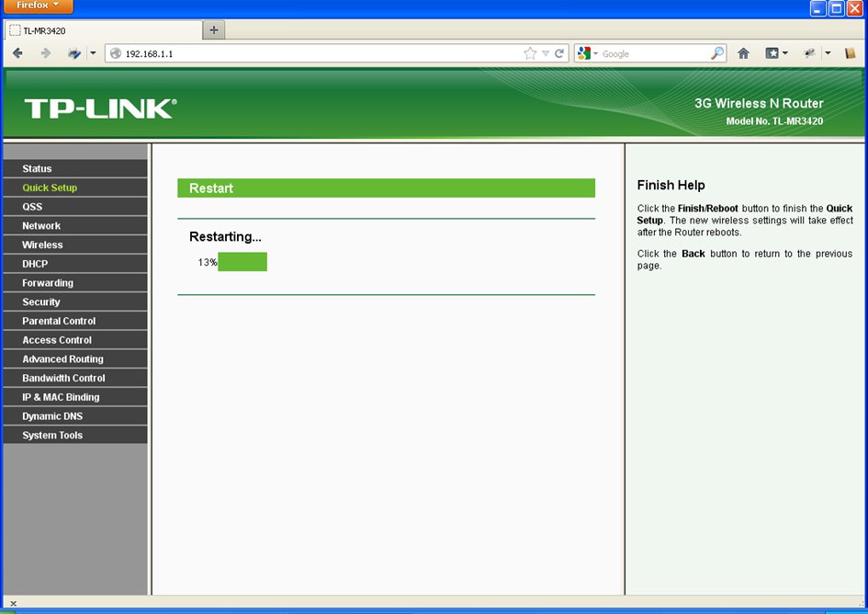The width and height of the screenshot is (868, 614).
Task: Open the dropdown arrow beside the bug icon
Action: coord(828,53)
